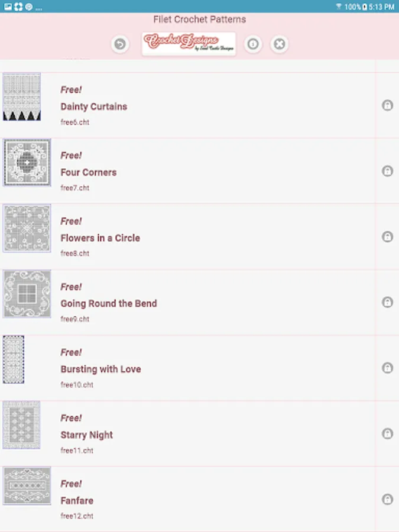Open the Going Round the Bend pattern
This screenshot has width=399, height=532.
point(109,304)
